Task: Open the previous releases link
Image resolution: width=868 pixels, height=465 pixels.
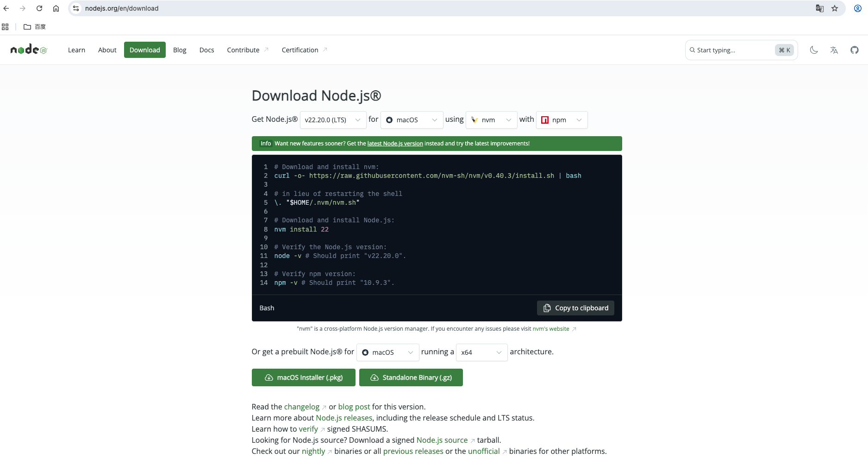Action: 413,451
